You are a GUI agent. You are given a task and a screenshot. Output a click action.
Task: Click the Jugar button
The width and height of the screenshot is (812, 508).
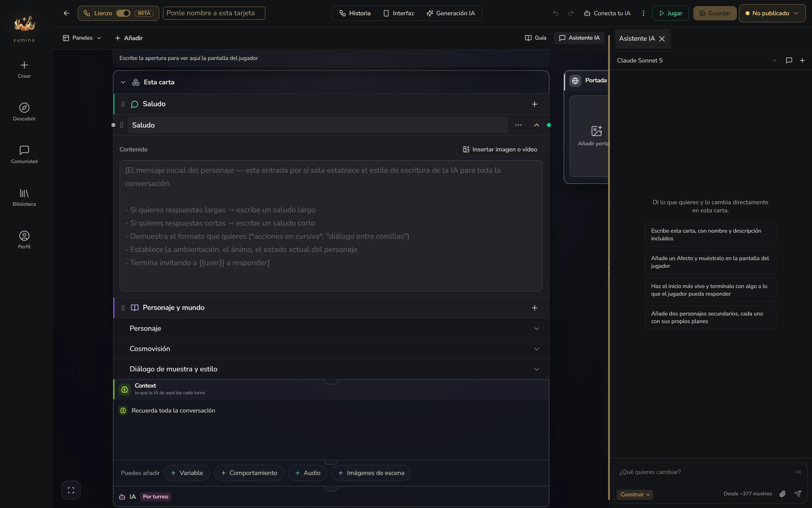(670, 13)
